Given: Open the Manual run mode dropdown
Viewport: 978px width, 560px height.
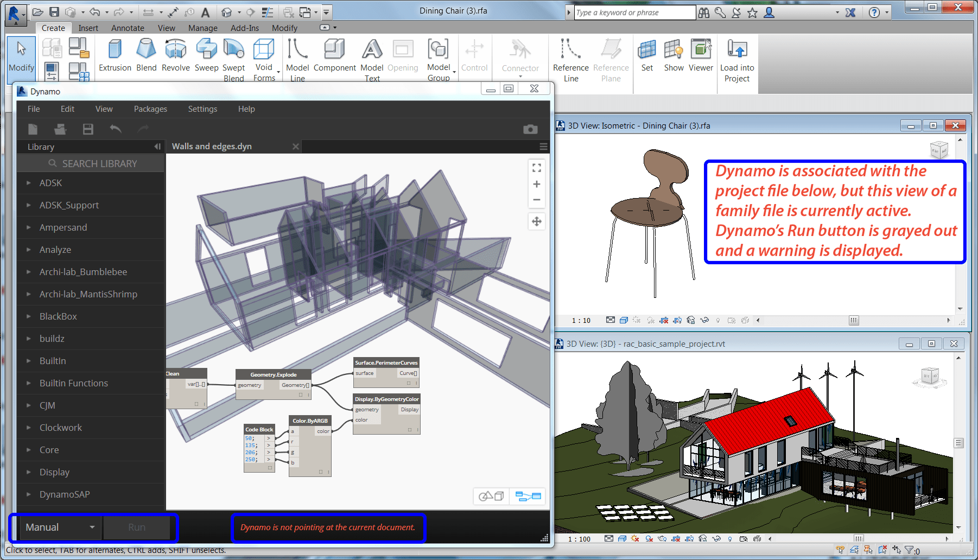Looking at the screenshot, I should (61, 527).
